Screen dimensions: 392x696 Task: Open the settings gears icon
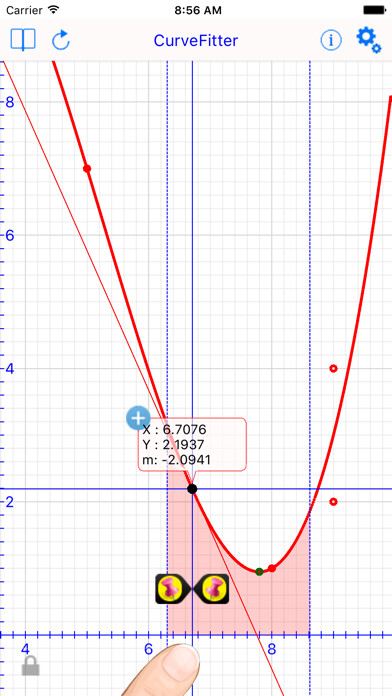tap(368, 40)
